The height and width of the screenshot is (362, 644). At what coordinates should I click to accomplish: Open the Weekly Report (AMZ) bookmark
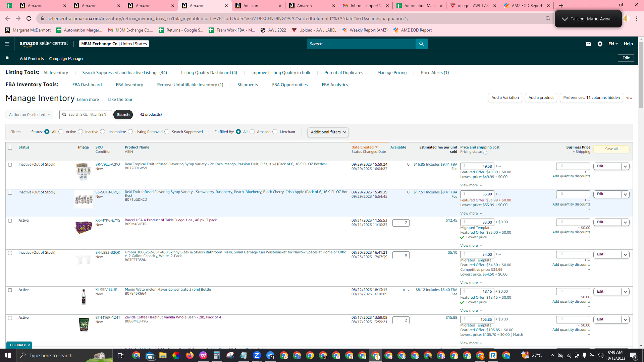point(365,30)
